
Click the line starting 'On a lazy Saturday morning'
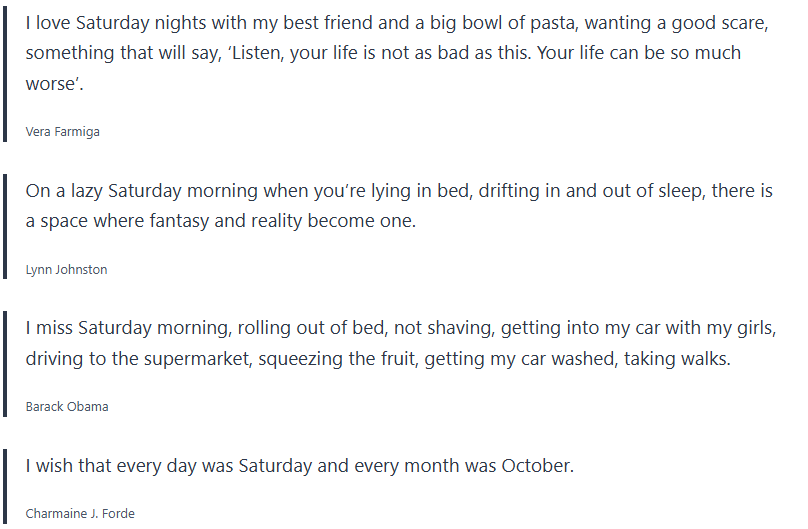point(399,190)
